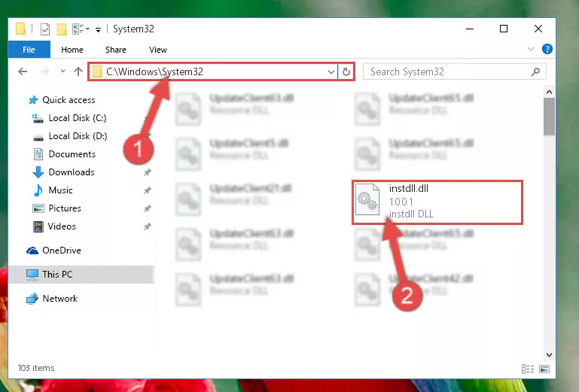
Task: Click the folder icon in title bar
Action: pos(20,29)
